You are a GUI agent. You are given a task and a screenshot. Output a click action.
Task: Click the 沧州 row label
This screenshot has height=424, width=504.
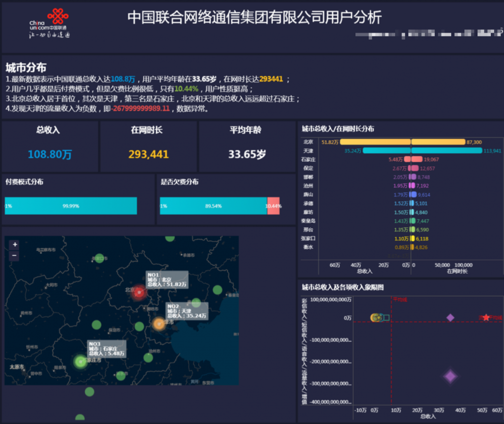click(308, 185)
